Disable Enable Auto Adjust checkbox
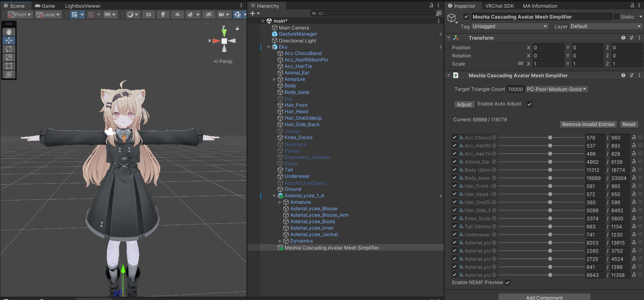644x300 pixels. 529,104
